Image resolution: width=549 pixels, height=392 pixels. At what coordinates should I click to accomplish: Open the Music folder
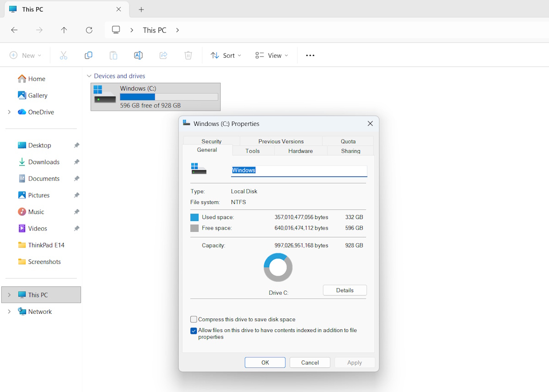point(31,212)
